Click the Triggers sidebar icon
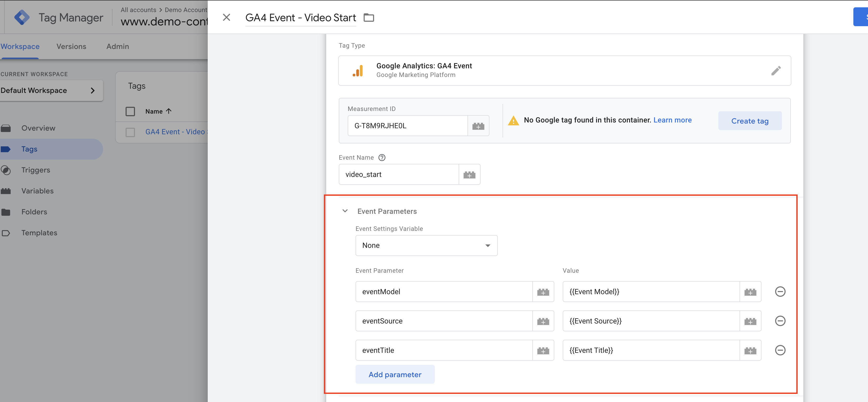The image size is (868, 402). 6,170
